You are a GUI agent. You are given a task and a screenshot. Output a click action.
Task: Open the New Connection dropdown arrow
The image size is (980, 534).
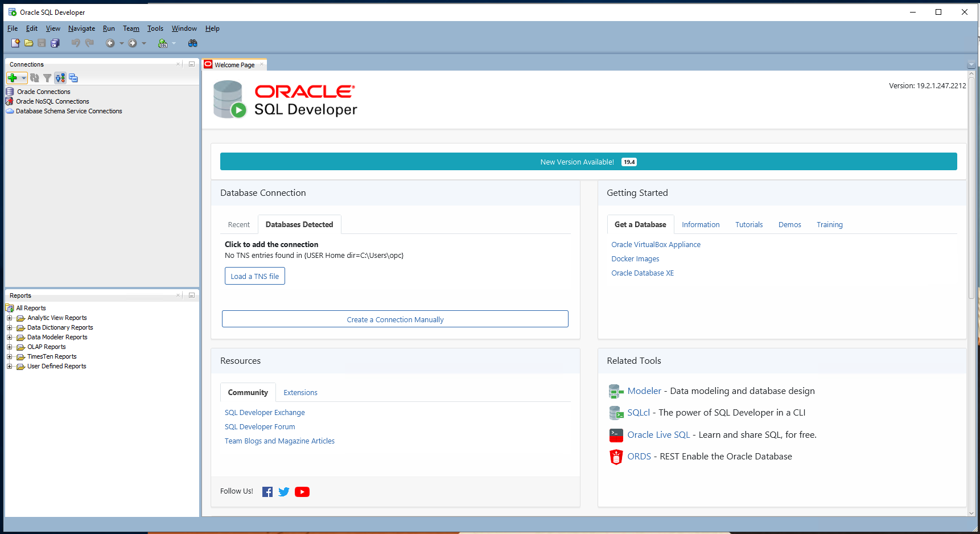(23, 78)
